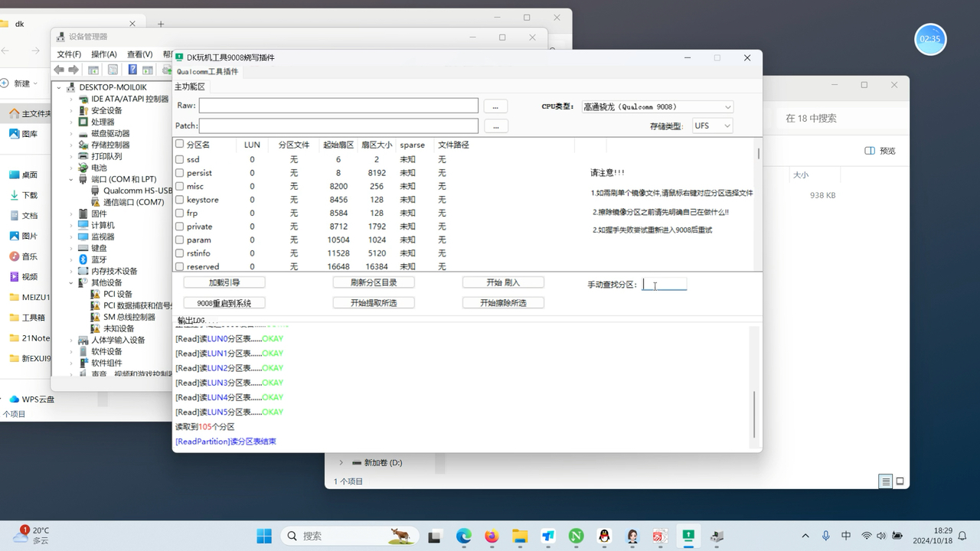Image resolution: width=980 pixels, height=551 pixels.
Task: Toggle the select-all checkbox beside 分区名
Action: (x=179, y=144)
